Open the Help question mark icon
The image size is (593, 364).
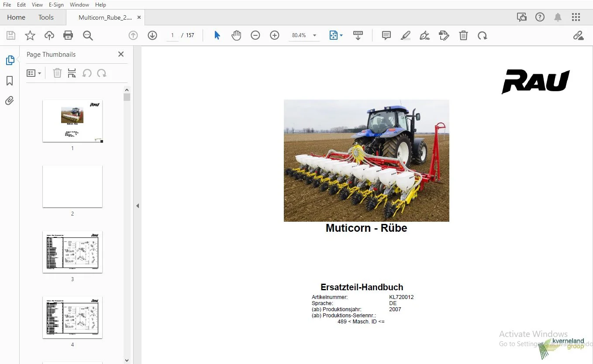point(540,17)
